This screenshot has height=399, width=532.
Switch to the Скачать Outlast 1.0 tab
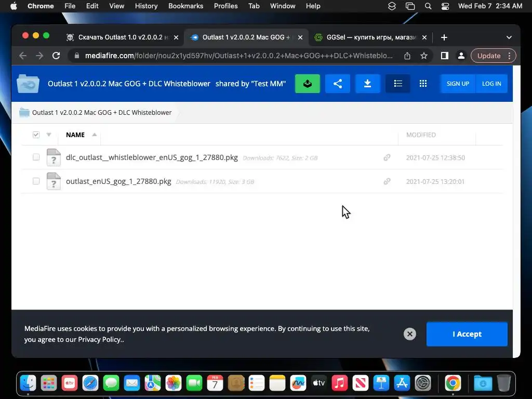(117, 37)
